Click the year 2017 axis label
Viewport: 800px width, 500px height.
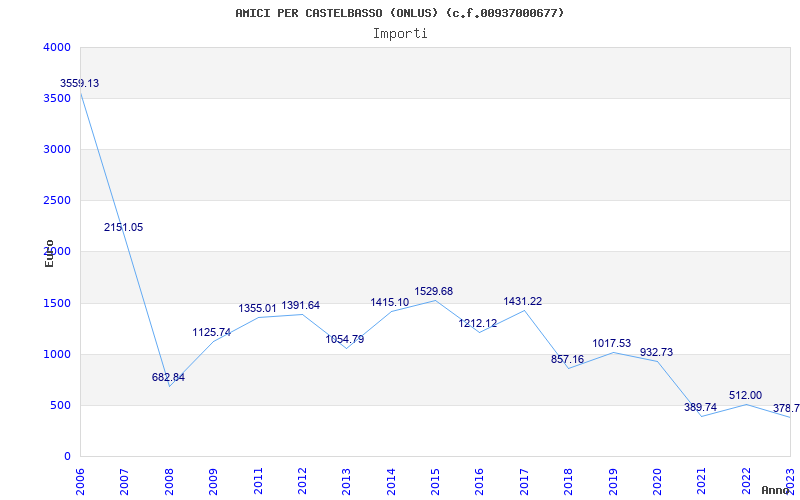[x=524, y=481]
